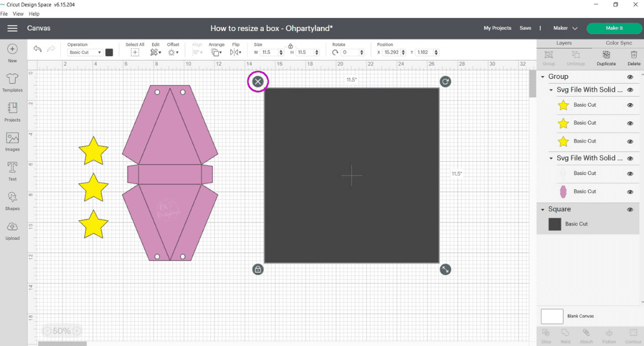Click the Contour tool
The image size is (644, 346).
(633, 336)
